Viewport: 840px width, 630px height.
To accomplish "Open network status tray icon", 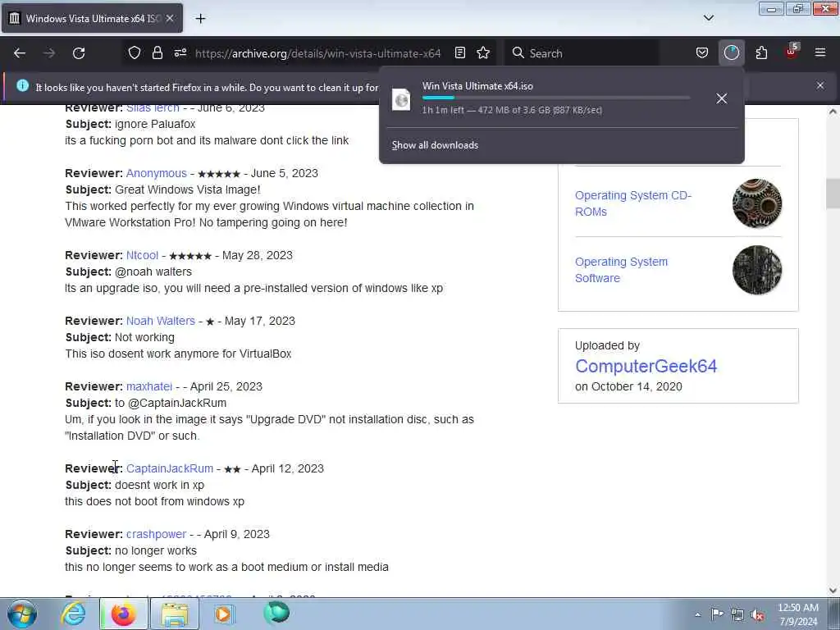I will point(737,615).
